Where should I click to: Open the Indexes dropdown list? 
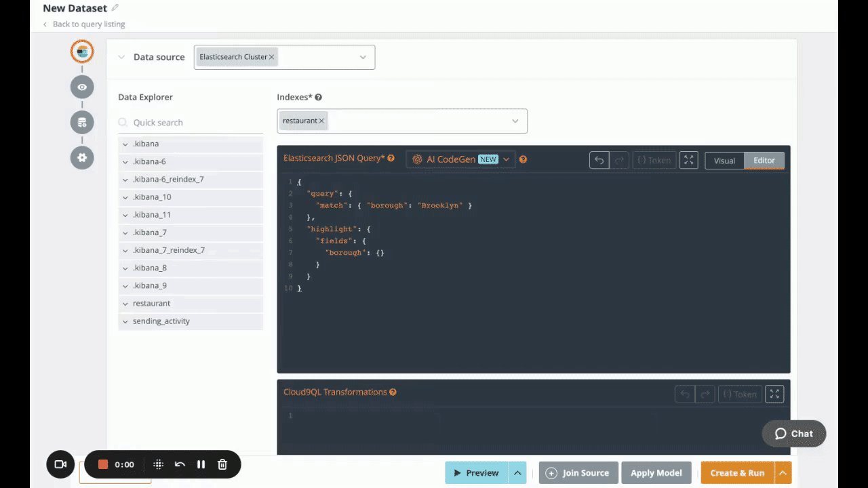click(515, 121)
